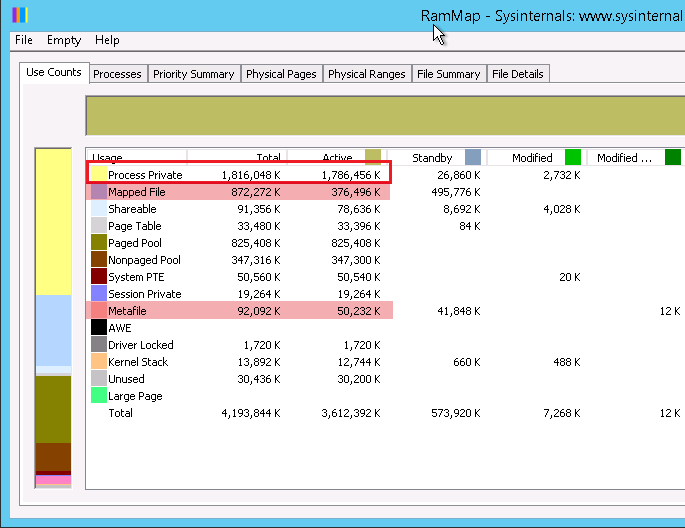685x528 pixels.
Task: Click the violet Session Private color swatch
Action: click(99, 293)
